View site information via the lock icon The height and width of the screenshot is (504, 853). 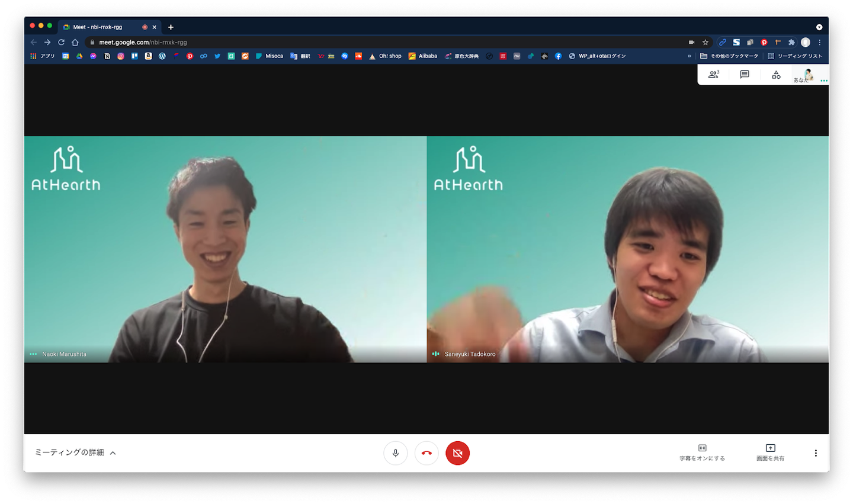(92, 42)
